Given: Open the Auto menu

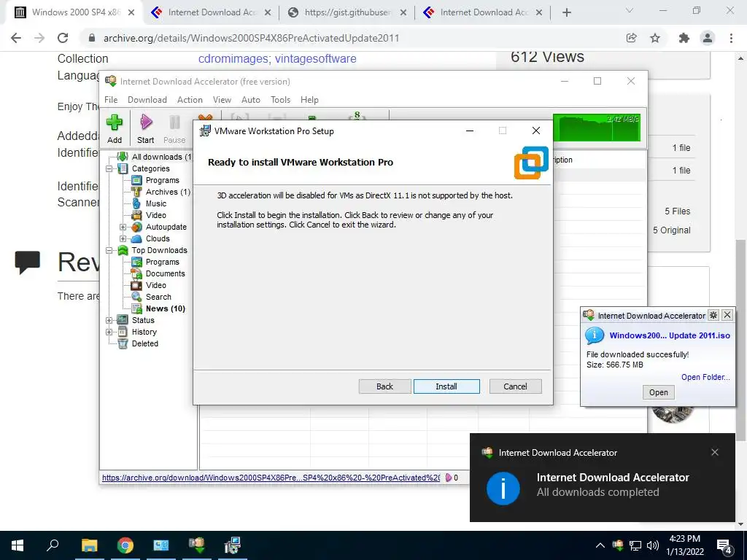Looking at the screenshot, I should [251, 99].
